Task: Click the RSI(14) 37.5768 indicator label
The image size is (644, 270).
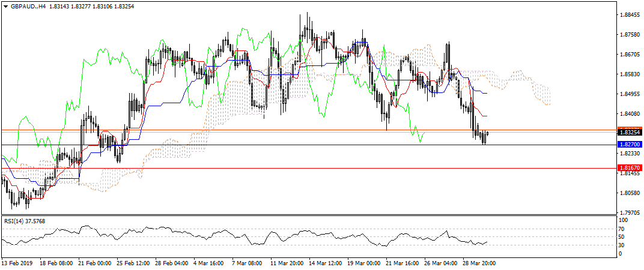Action: click(25, 221)
